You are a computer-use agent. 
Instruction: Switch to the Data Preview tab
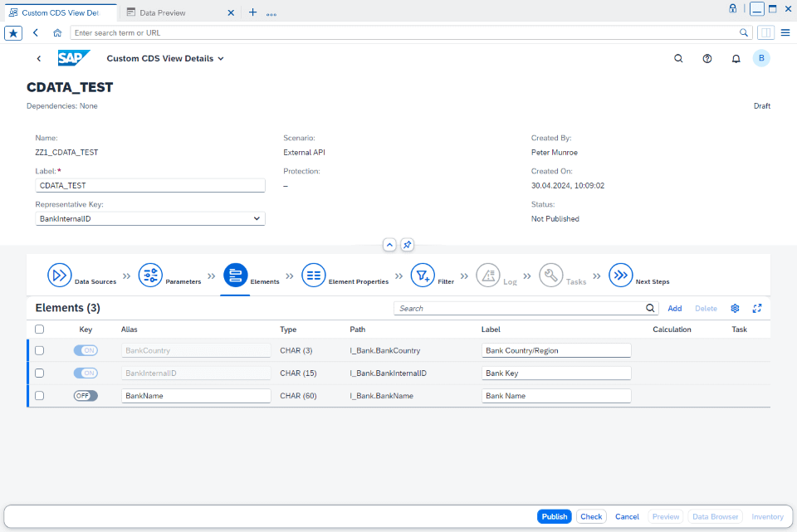point(163,12)
